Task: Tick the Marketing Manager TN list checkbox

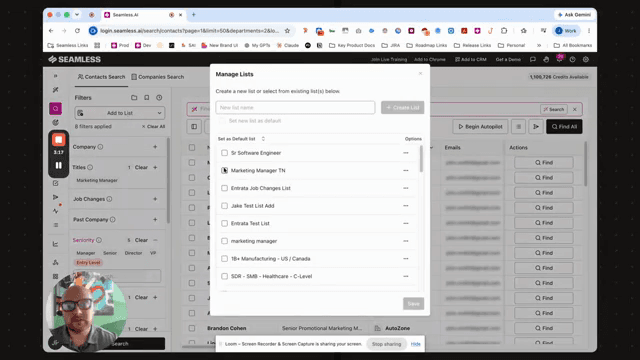Action: (224, 170)
